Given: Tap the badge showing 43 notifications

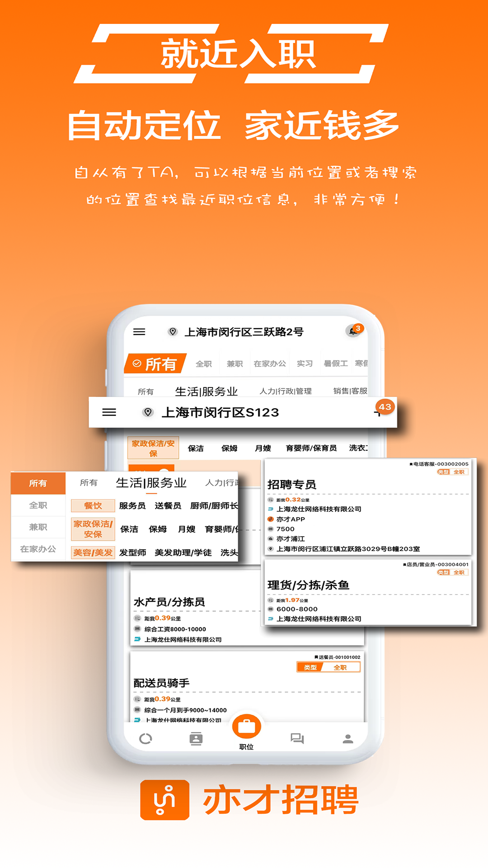Looking at the screenshot, I should (385, 407).
